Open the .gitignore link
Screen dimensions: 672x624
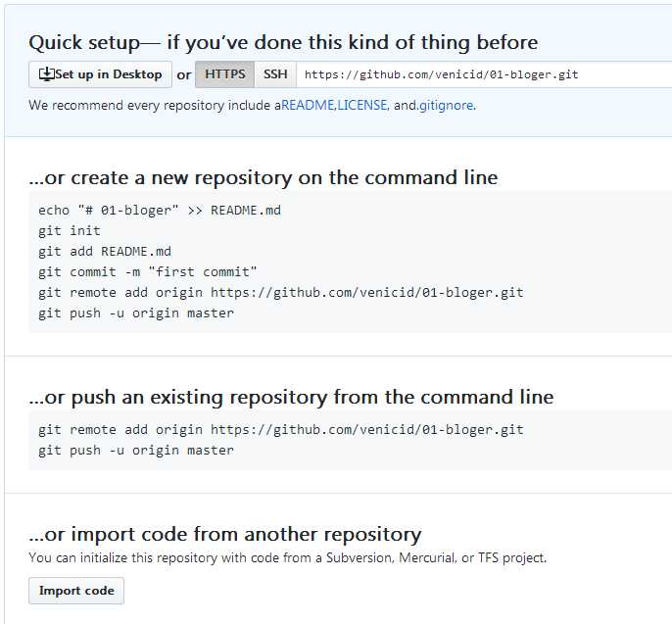tap(445, 106)
